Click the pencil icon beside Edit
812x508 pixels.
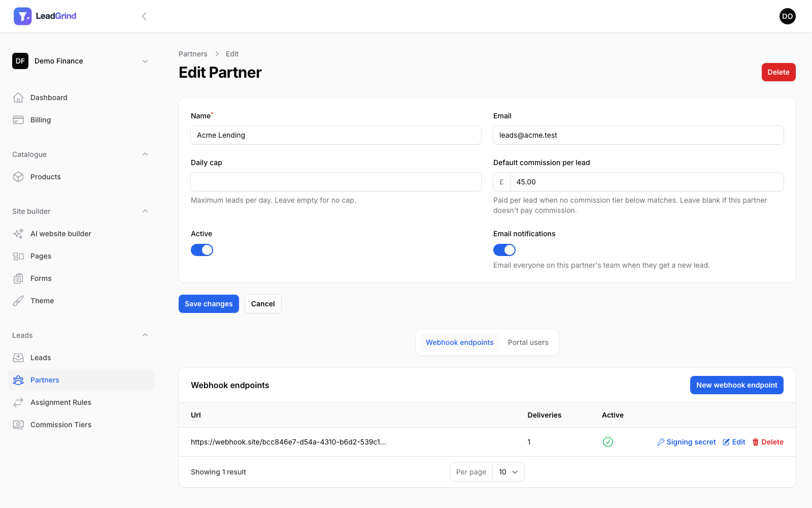pyautogui.click(x=726, y=442)
